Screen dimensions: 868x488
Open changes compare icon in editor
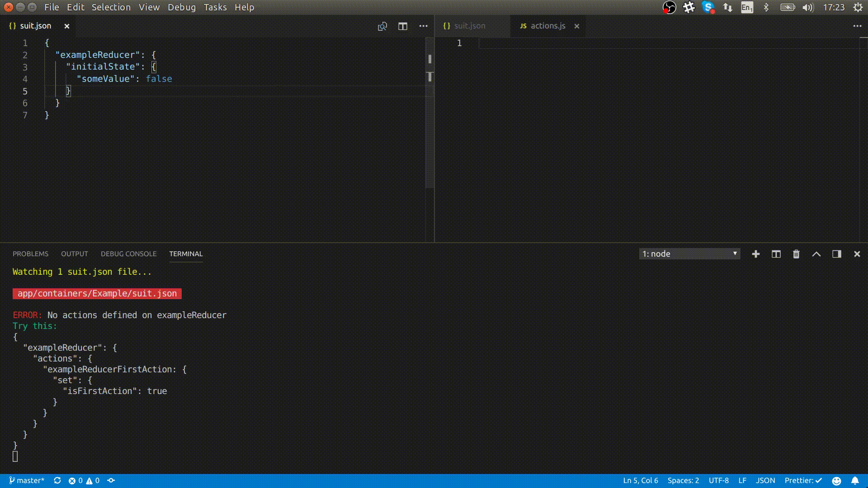[x=382, y=26]
